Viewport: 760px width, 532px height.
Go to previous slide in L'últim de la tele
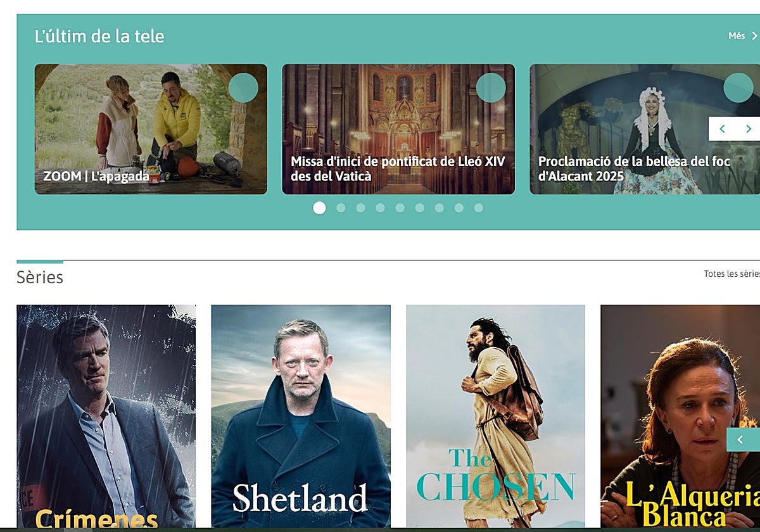pos(722,129)
